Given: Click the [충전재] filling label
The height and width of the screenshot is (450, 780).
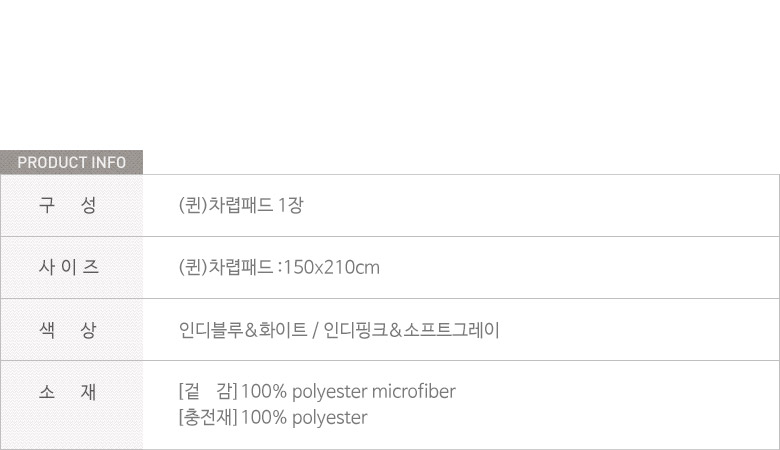Looking at the screenshot, I should 207,417.
